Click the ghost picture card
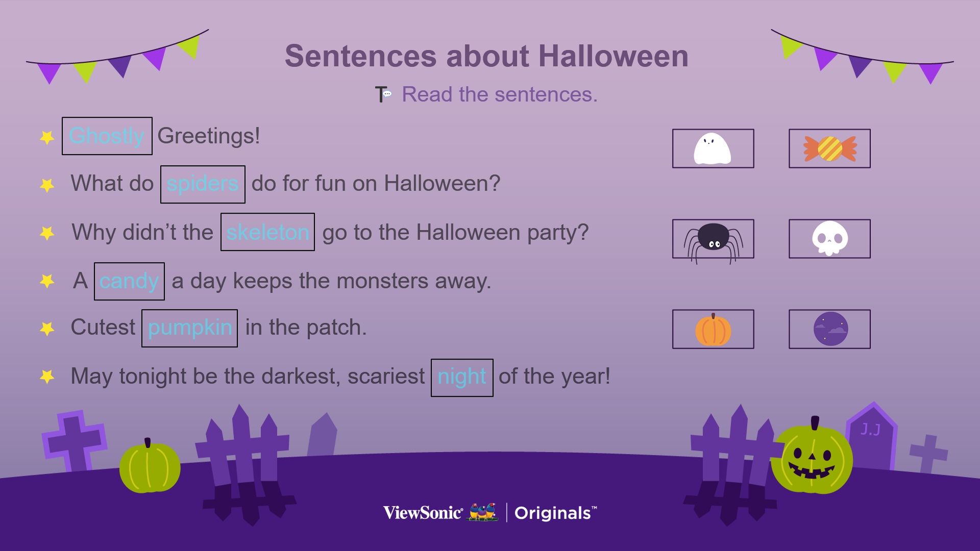980x551 pixels. (x=713, y=148)
